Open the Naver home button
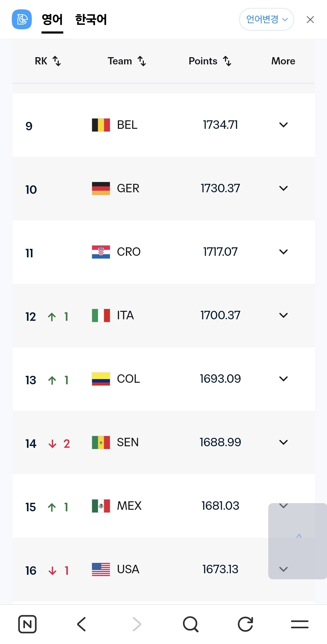Image resolution: width=327 pixels, height=644 pixels. [27, 624]
